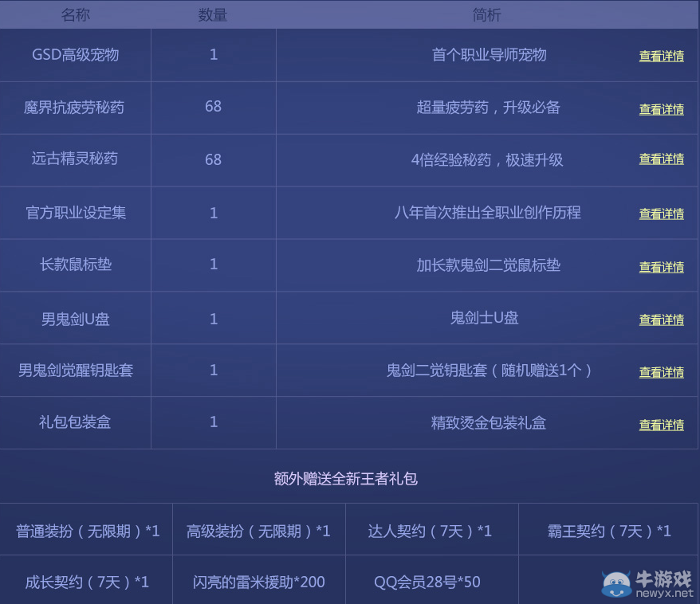Click the 精致烫金包装礼盒 description
The image size is (700, 604).
(489, 423)
